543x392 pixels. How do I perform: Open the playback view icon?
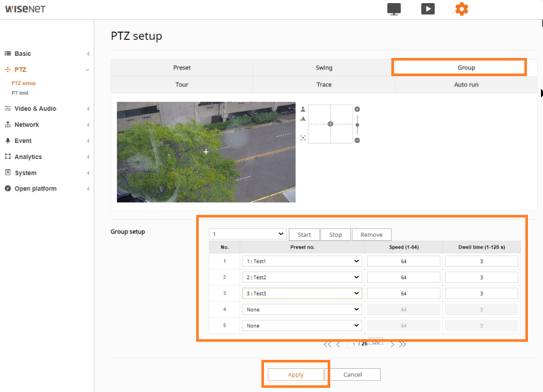[428, 9]
